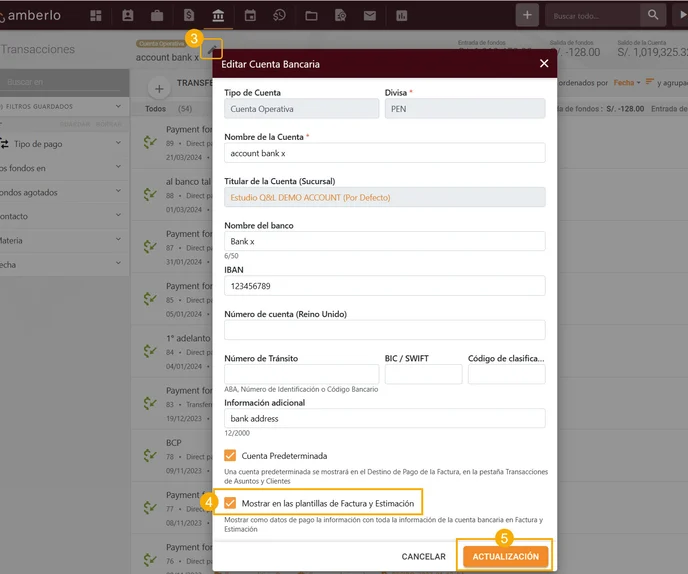The image size is (688, 574).
Task: Click the payment icon of transaction 85
Action: pos(150,298)
